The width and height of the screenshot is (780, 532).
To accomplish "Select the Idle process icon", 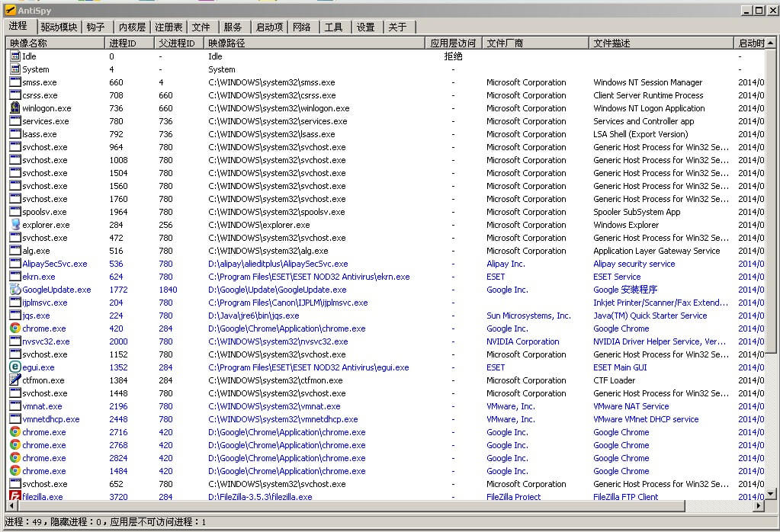I will tap(15, 56).
